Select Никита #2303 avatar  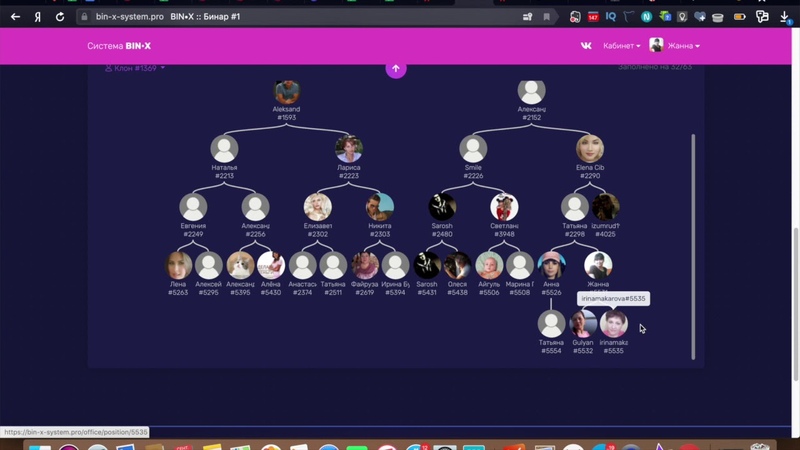click(x=380, y=207)
